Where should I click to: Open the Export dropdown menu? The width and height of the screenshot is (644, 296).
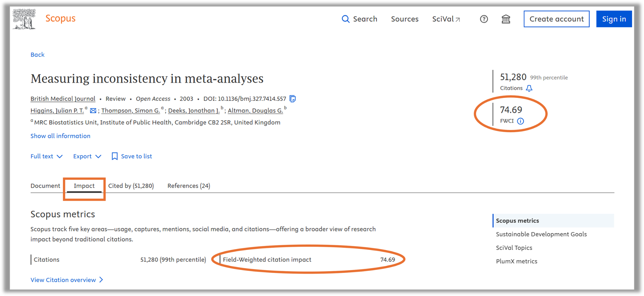click(87, 156)
